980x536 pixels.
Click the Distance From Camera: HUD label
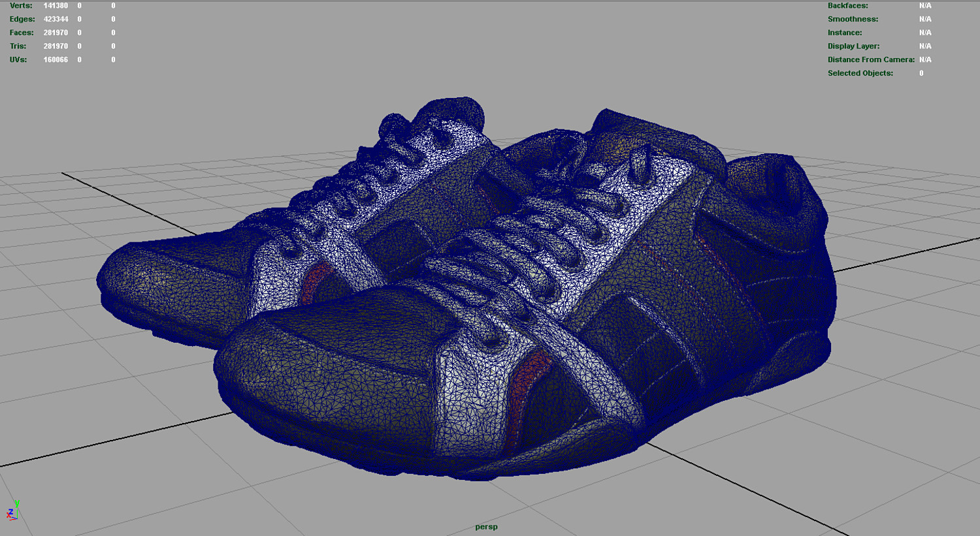pos(871,59)
